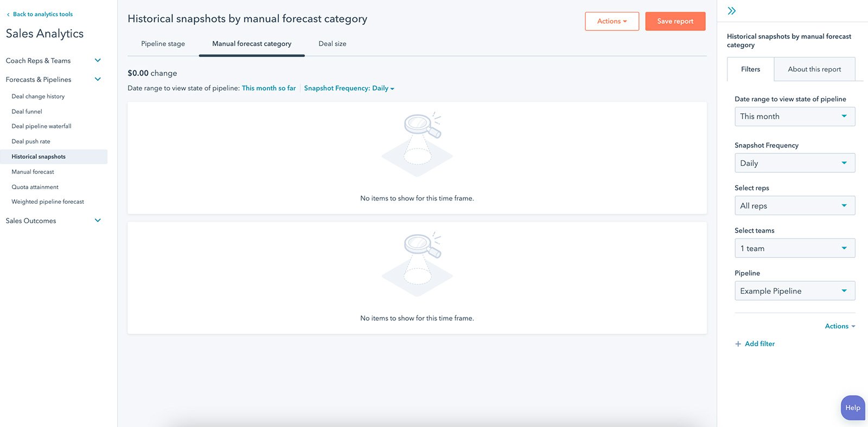Viewport: 868px width, 427px height.
Task: Click the plus icon beside Add filter
Action: tap(738, 344)
